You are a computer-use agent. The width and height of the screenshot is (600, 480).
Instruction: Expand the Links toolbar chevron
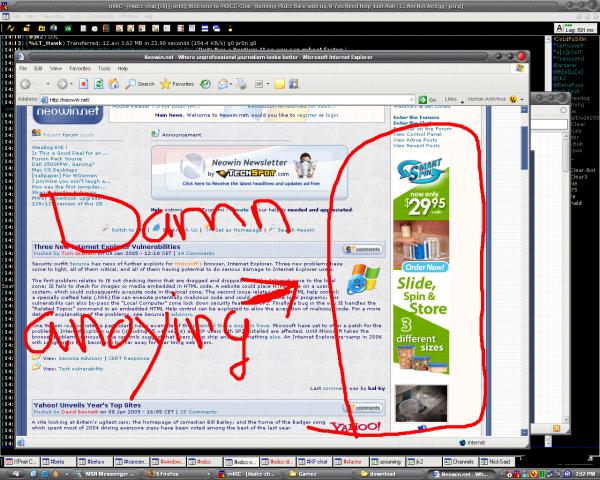coord(462,101)
